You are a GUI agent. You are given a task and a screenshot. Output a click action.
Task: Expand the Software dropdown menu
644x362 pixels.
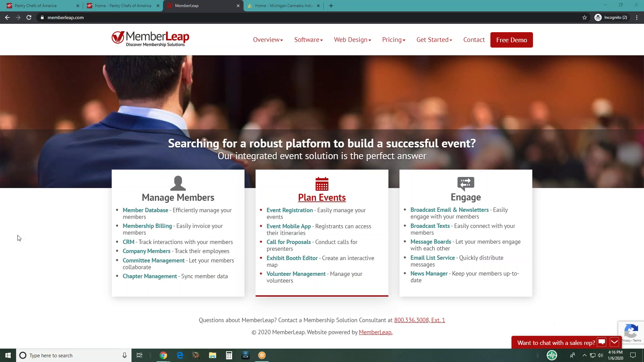point(309,40)
